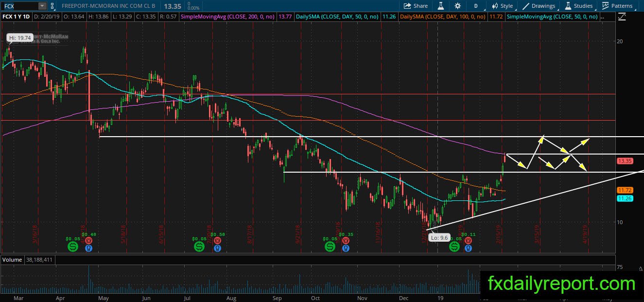Open the flask (thinkScript/lab) icon
Viewport: 644px width, 302px height.
(441, 6)
